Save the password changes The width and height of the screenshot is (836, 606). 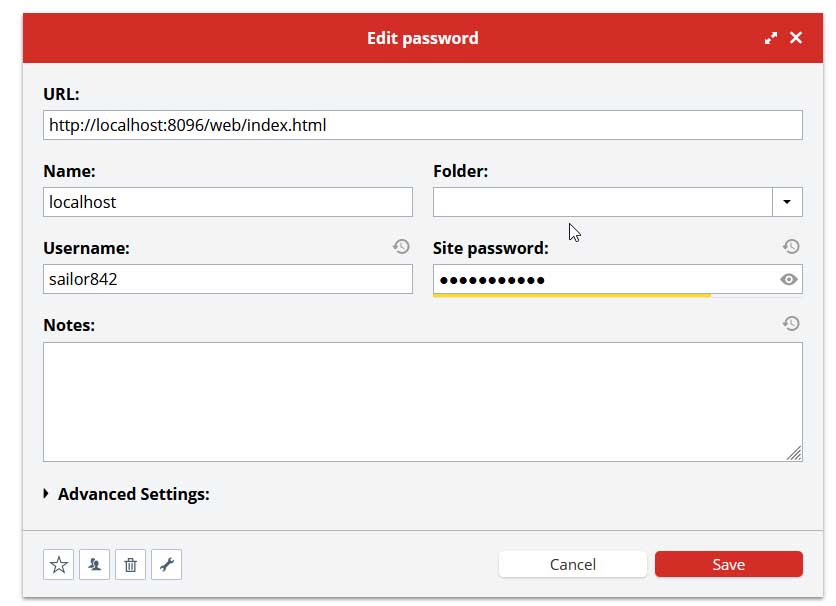[x=728, y=564]
